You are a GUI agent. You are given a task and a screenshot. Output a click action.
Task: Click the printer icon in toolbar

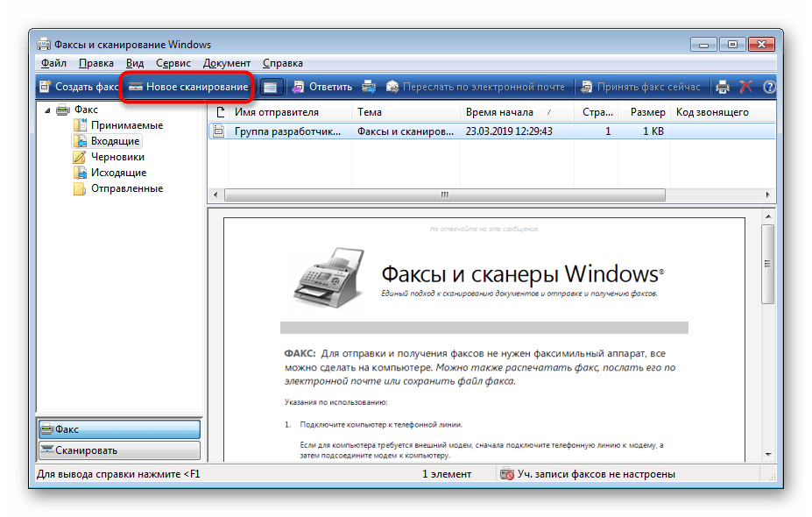[x=723, y=87]
